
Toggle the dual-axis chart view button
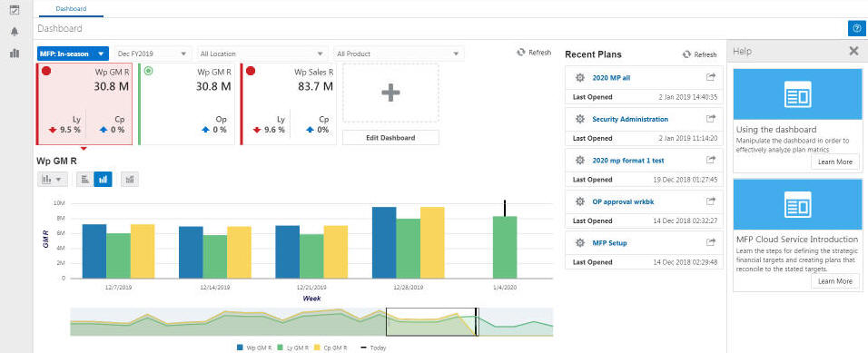pos(130,180)
